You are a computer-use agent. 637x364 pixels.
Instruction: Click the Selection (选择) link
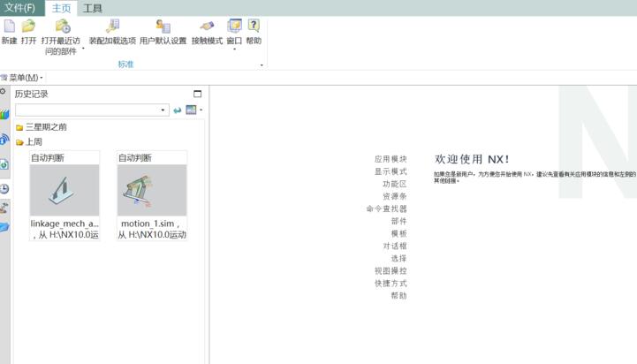(x=398, y=258)
